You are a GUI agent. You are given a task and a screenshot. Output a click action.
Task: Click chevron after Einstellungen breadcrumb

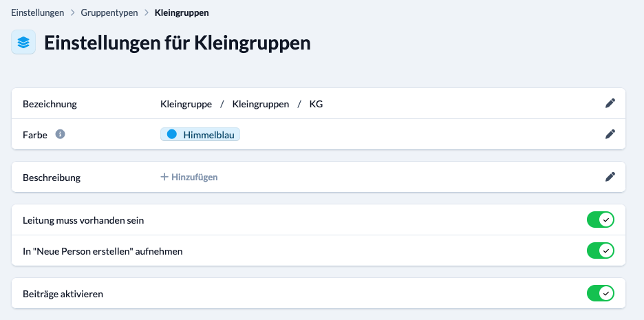pyautogui.click(x=73, y=13)
